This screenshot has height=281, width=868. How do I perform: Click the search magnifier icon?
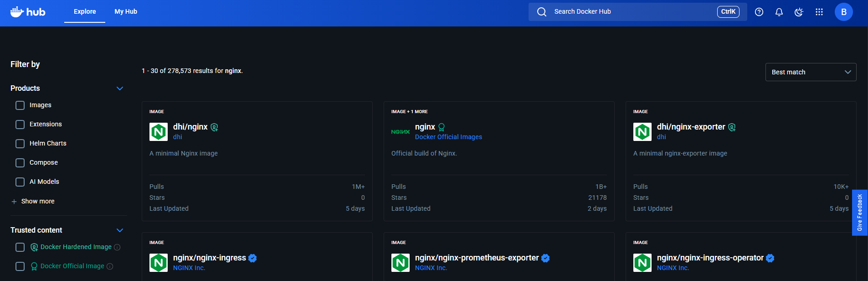pos(542,12)
